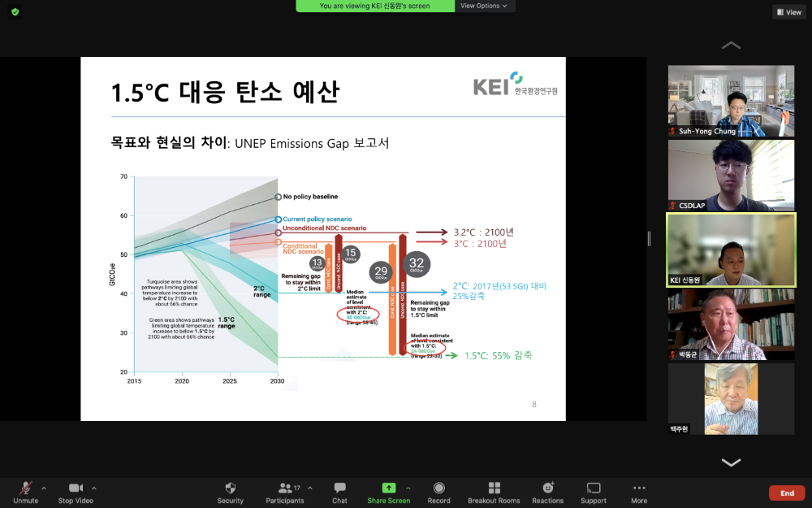Show previous participants with the up chevron
Viewport: 812px width, 508px height.
point(732,46)
